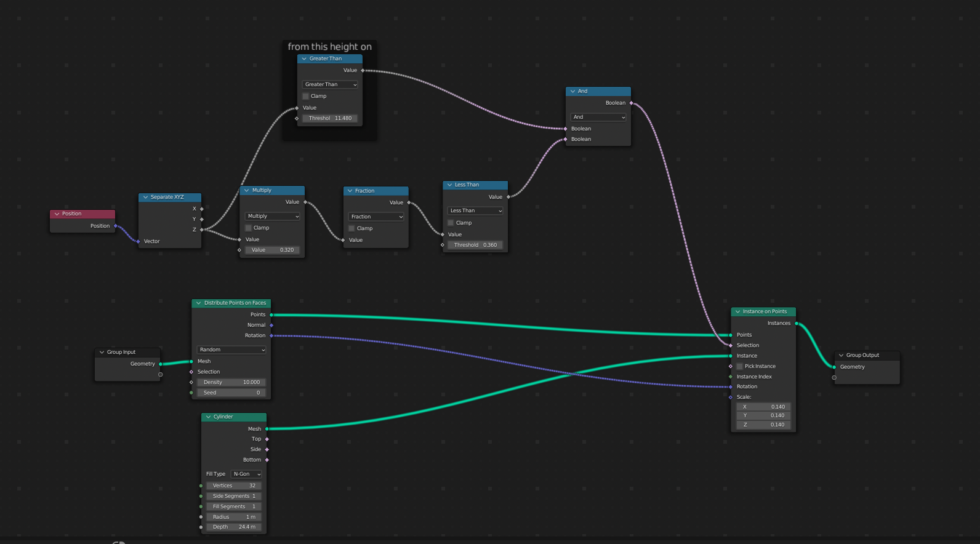
Task: Click the Cylinder Radius 1 m field
Action: tap(234, 518)
